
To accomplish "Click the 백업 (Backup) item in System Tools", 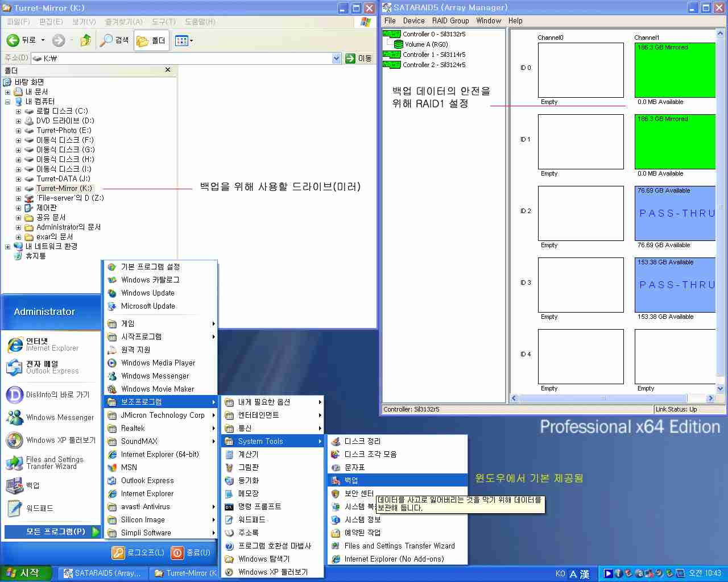I will pyautogui.click(x=351, y=481).
